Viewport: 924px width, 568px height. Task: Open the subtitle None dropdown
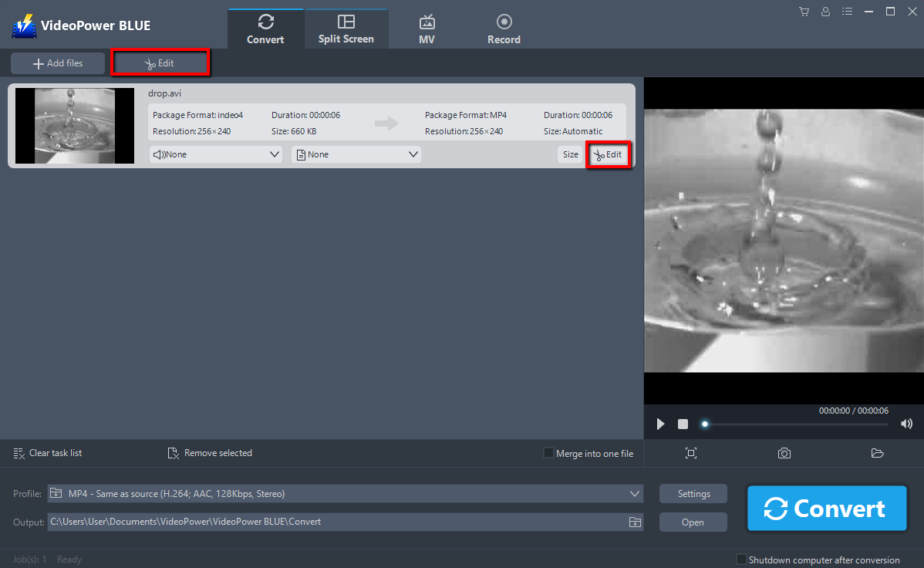tap(356, 154)
